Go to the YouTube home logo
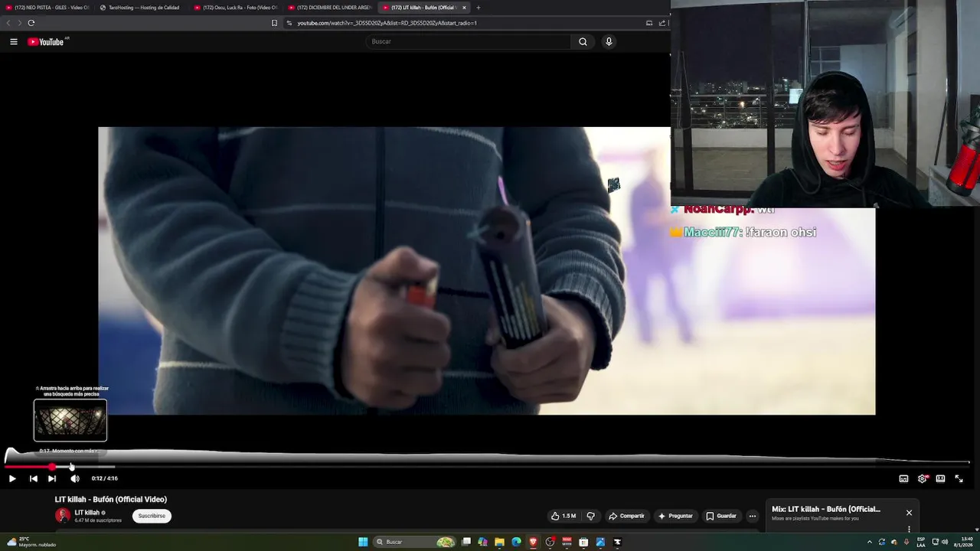980x551 pixels. (x=46, y=41)
